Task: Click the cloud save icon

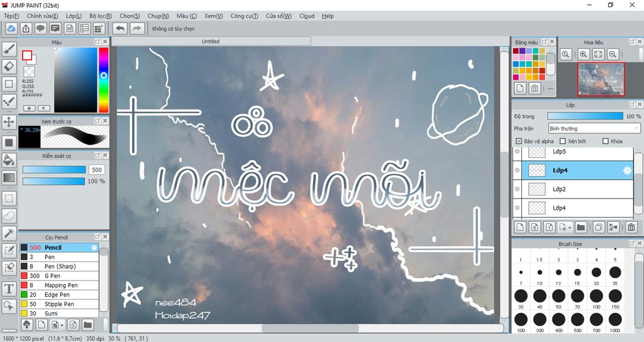Action: pos(11,28)
